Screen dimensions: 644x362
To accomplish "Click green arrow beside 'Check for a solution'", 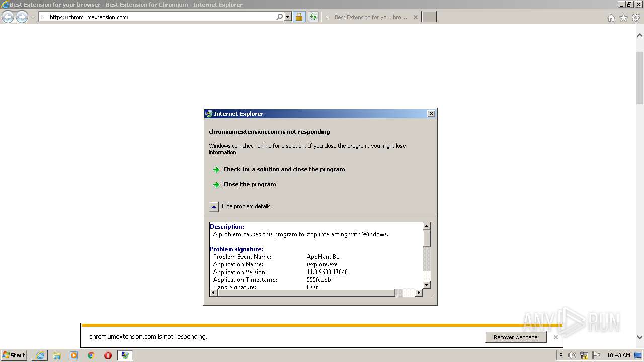I will [216, 170].
